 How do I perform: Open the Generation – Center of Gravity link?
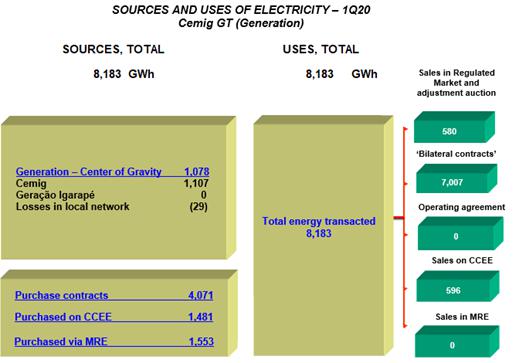pos(113,172)
